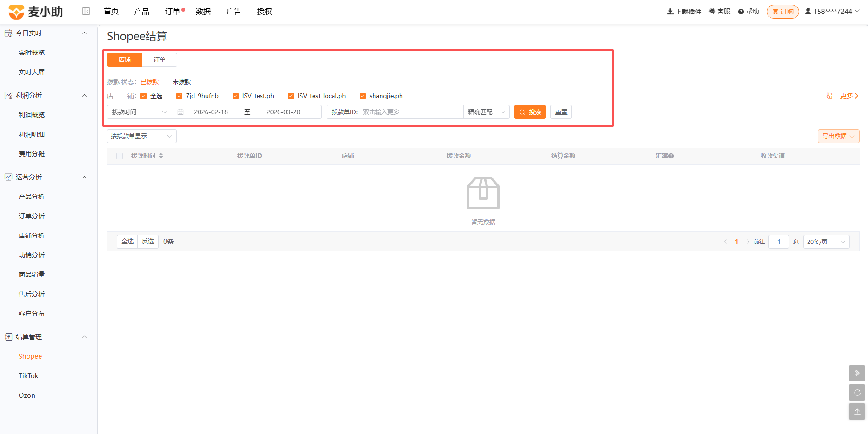Click the 今日实时 calendar icon
This screenshot has width=868, height=434.
coord(8,33)
